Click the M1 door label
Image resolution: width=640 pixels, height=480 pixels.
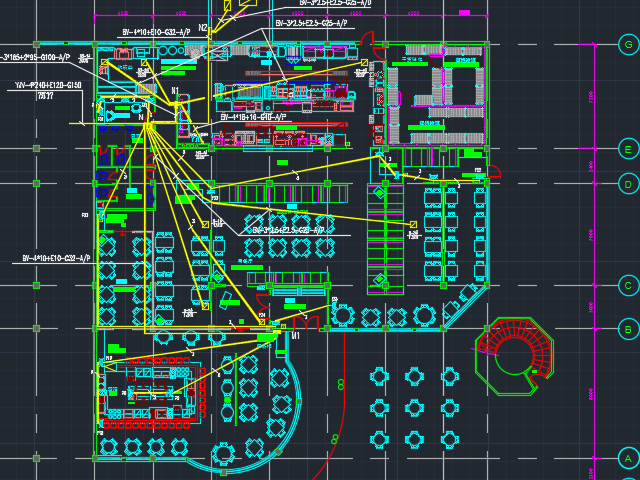[x=296, y=336]
